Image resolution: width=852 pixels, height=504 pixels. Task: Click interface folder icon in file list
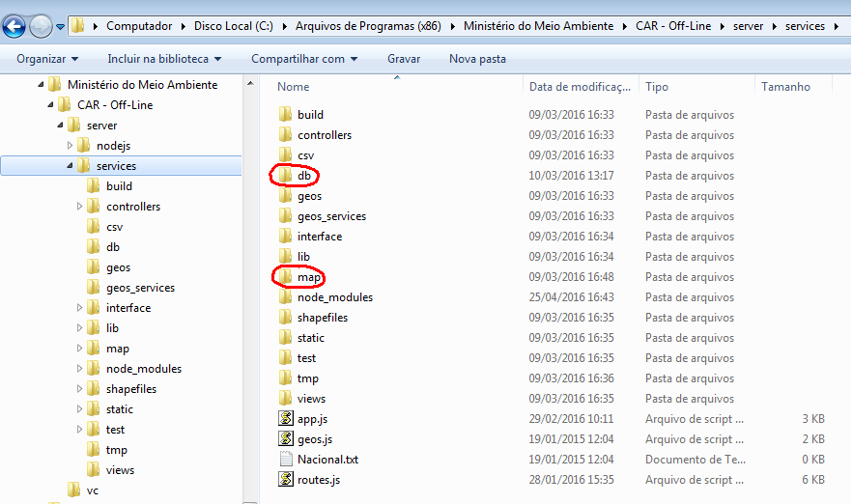285,236
